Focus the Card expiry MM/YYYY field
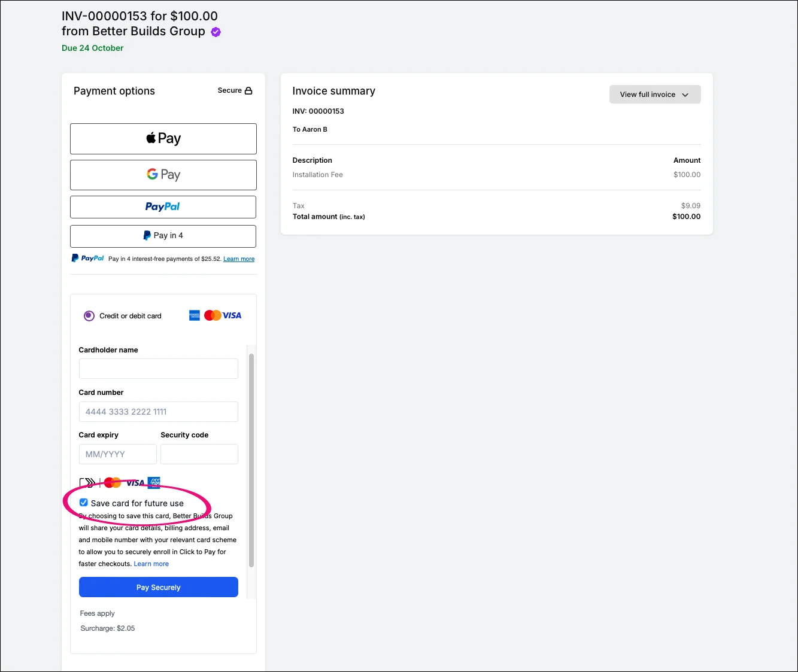Image resolution: width=798 pixels, height=672 pixels. [x=118, y=454]
